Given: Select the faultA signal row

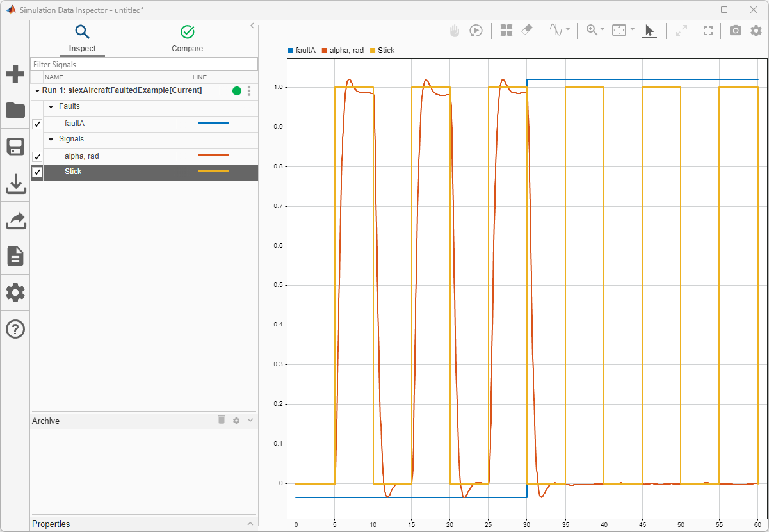Looking at the screenshot, I should click(x=145, y=124).
